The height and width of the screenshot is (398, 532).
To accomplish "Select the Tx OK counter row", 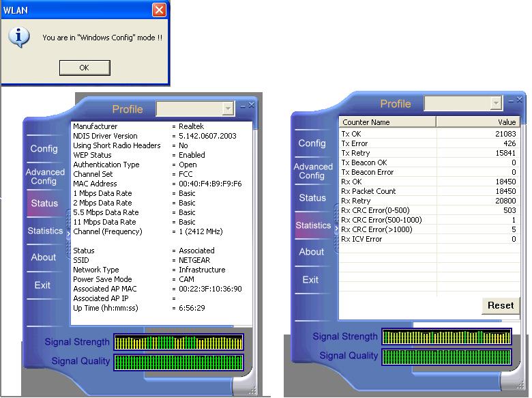I will pos(429,134).
